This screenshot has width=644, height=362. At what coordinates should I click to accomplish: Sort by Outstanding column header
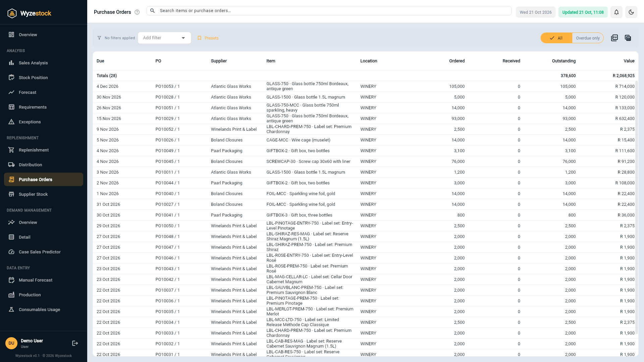(563, 61)
